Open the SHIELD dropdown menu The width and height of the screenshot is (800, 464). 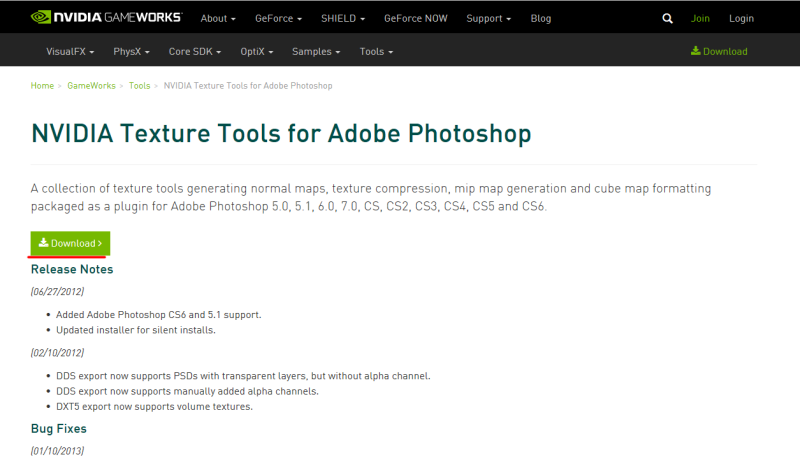point(343,18)
